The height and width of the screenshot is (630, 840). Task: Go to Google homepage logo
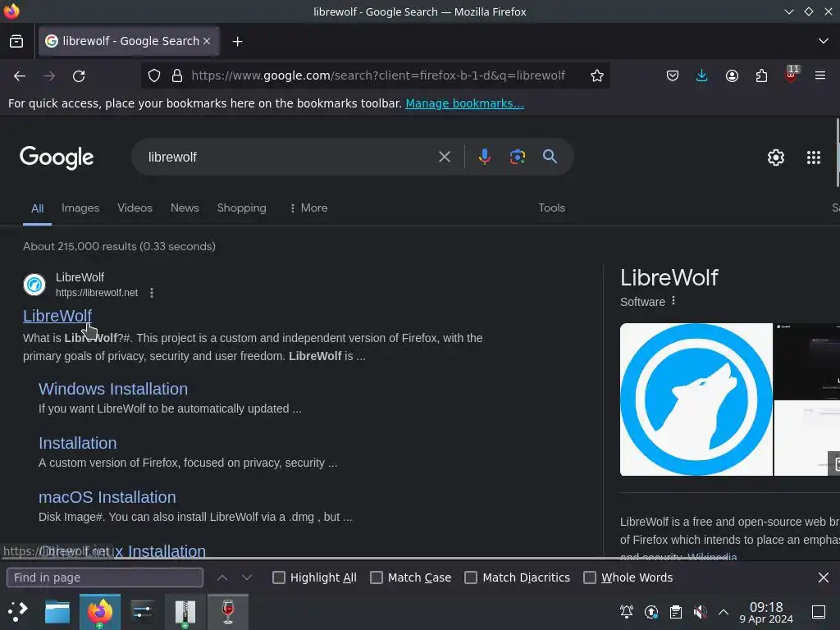[x=57, y=157]
